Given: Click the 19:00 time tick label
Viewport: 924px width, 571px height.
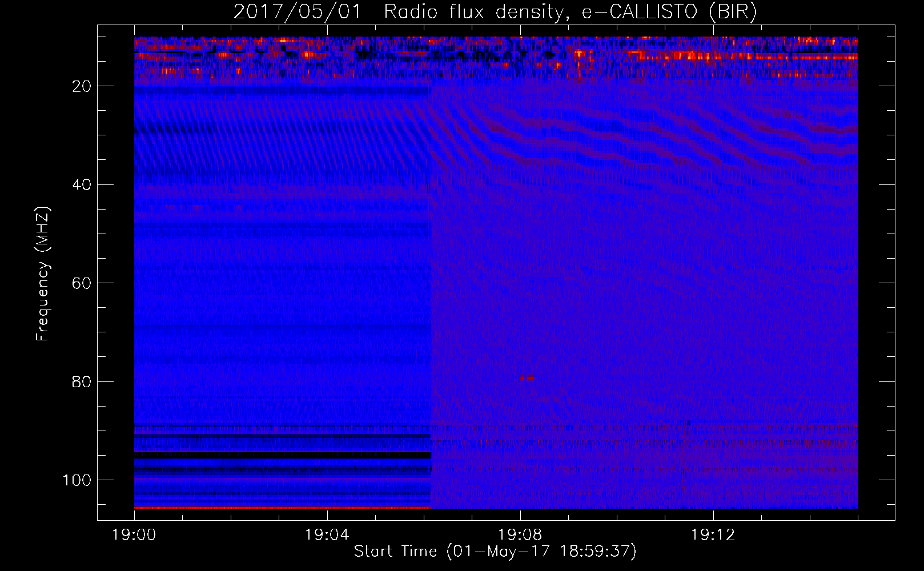Looking at the screenshot, I should click(134, 535).
